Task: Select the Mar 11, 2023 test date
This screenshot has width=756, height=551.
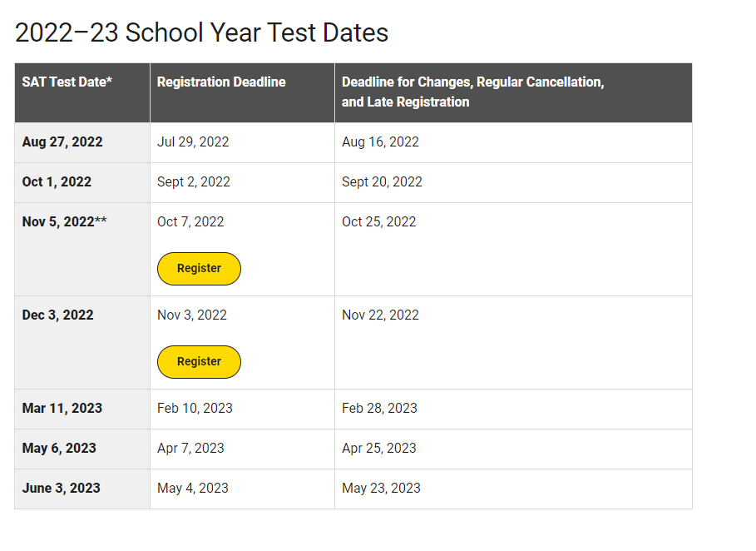Action: pyautogui.click(x=62, y=408)
